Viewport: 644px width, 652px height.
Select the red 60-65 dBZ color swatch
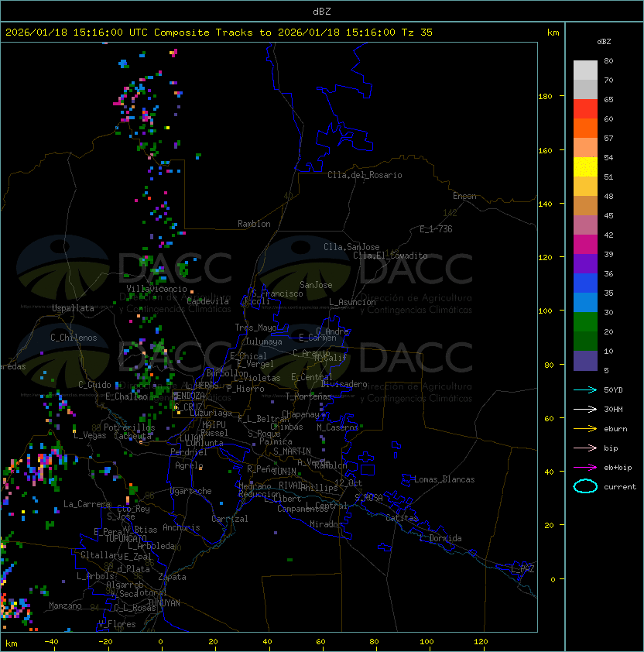click(x=585, y=109)
